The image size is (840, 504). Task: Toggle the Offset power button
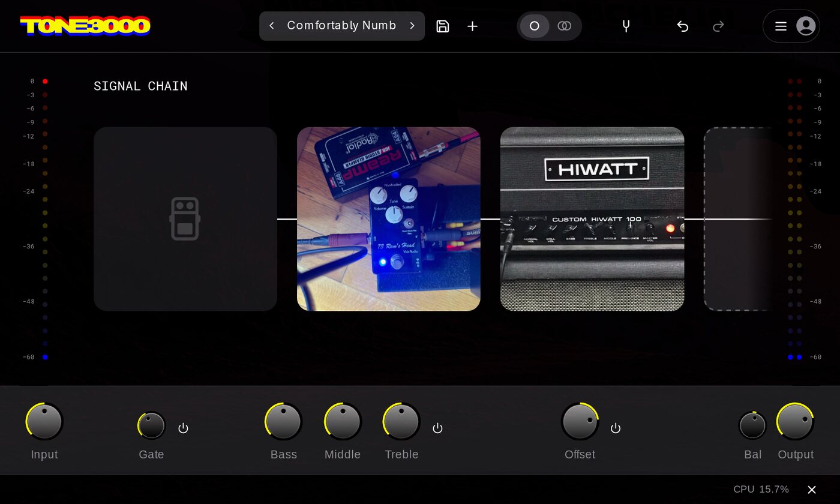[x=616, y=428]
